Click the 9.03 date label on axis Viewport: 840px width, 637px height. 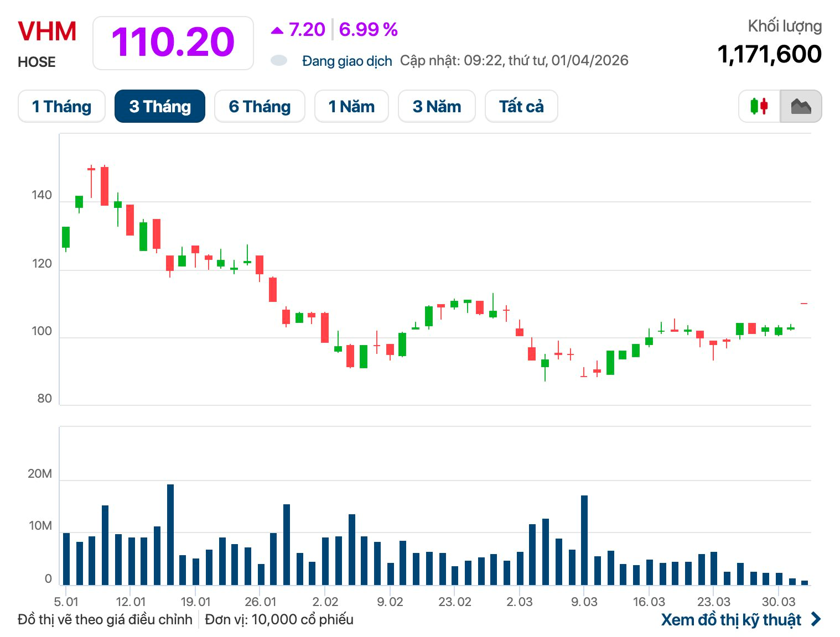click(584, 602)
